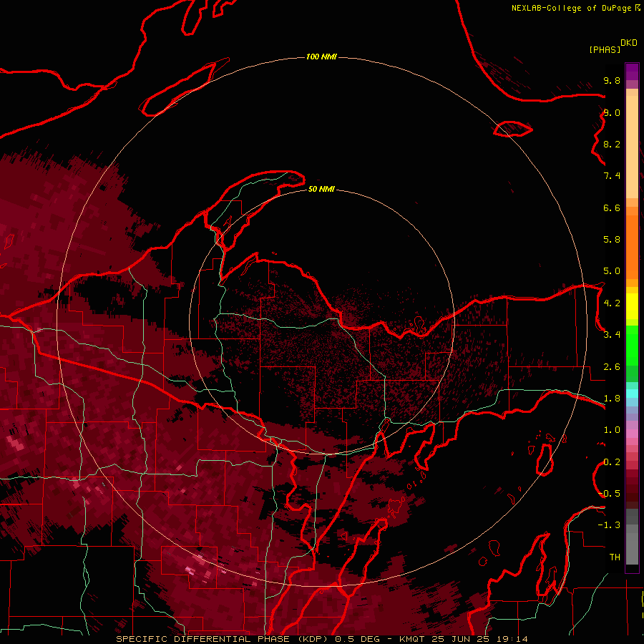Click the 9.0 value on the color scale
This screenshot has width=644, height=644.
coord(612,112)
